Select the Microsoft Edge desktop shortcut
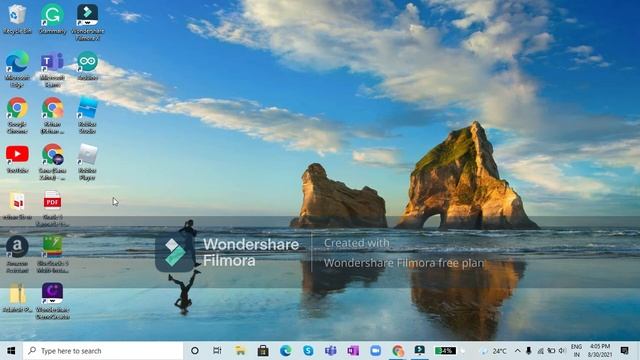This screenshot has height=360, width=640. (x=17, y=69)
